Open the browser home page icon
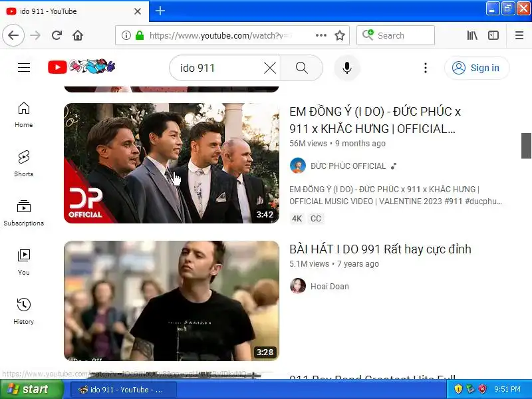The image size is (532, 399). coord(78,35)
